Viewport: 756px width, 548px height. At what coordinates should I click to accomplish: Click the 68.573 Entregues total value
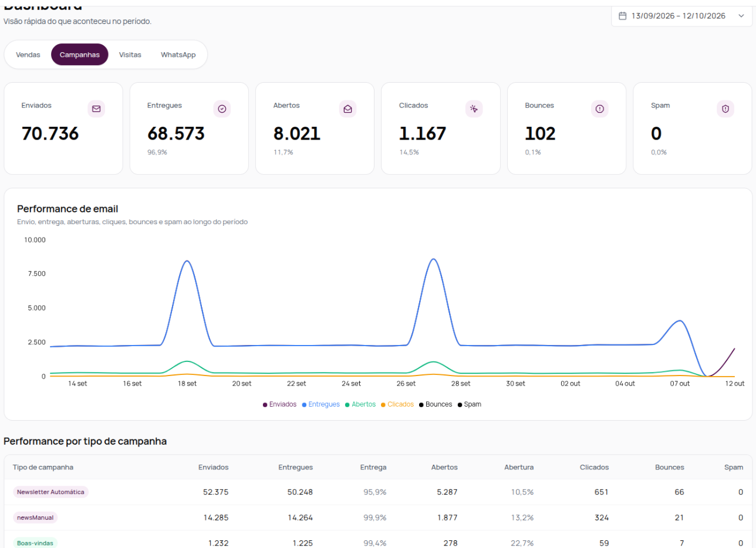[x=176, y=134]
